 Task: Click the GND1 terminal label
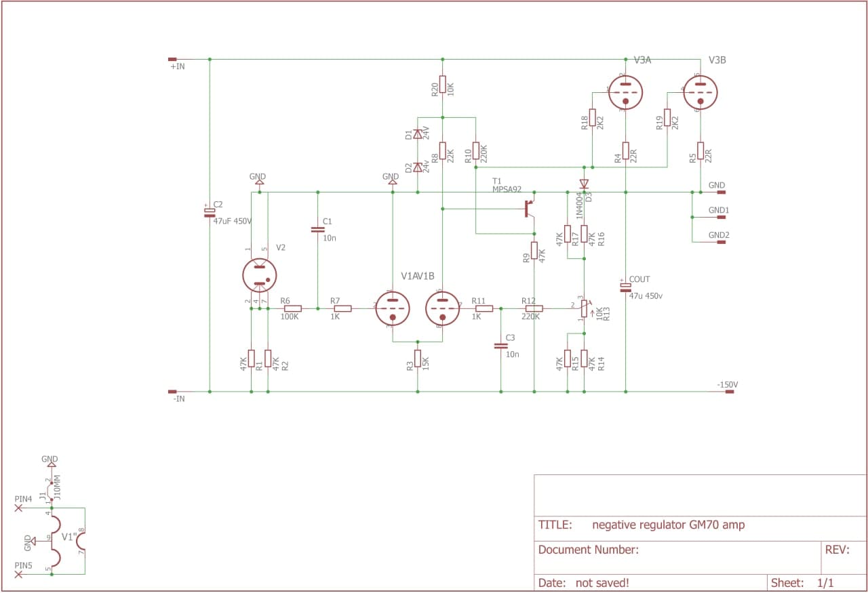tap(719, 210)
